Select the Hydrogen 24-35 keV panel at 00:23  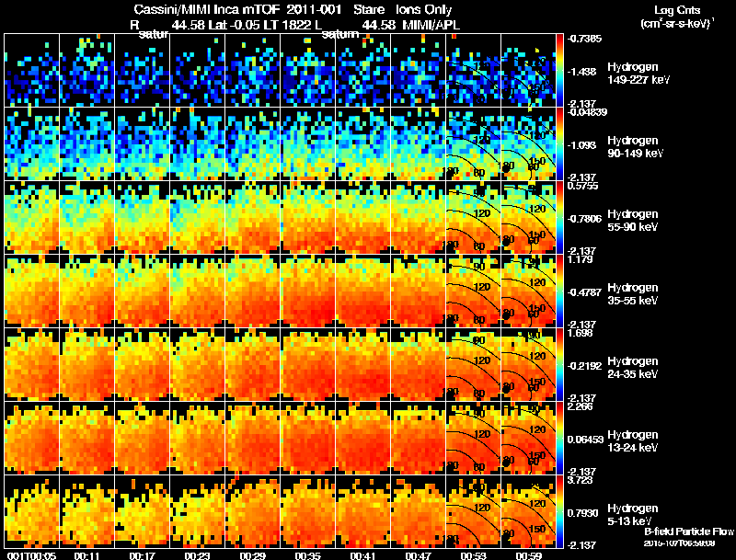pyautogui.click(x=197, y=365)
